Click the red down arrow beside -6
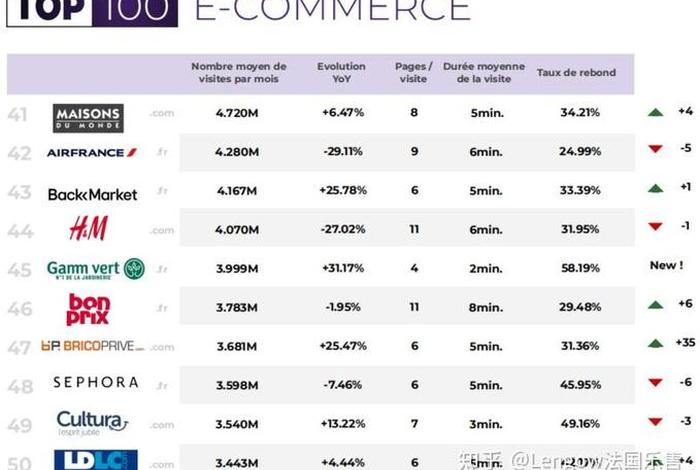The image size is (700, 470). [655, 382]
